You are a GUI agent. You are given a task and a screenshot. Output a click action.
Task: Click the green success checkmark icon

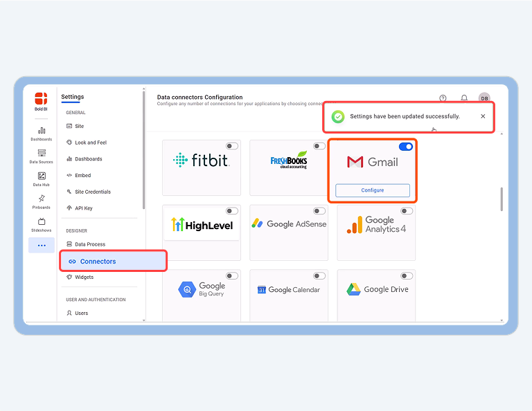[x=337, y=116]
